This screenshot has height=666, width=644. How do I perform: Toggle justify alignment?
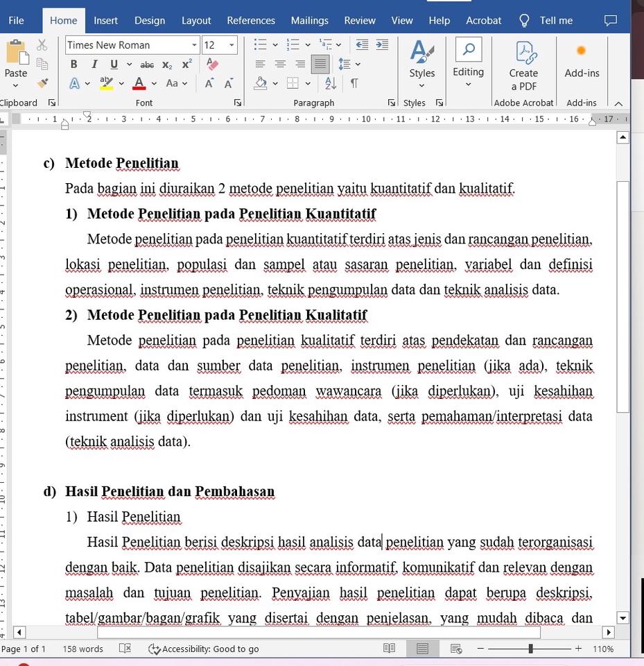coord(320,64)
